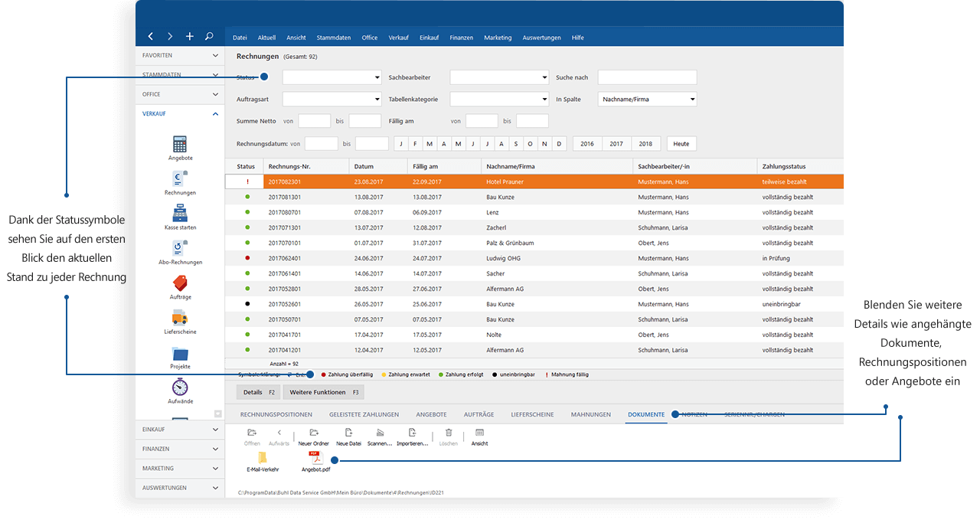Open the Stammdaten menu
The width and height of the screenshot is (980, 523).
click(334, 38)
